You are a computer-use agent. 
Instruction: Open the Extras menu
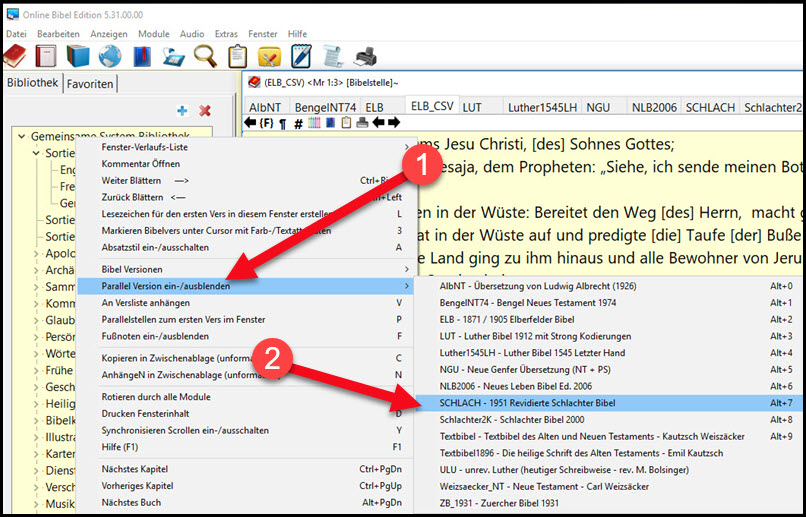tap(226, 34)
